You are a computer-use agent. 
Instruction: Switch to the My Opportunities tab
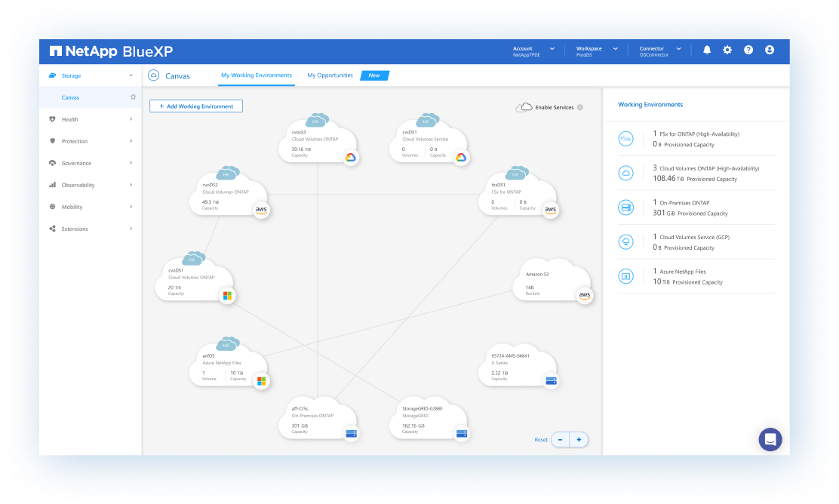[331, 75]
